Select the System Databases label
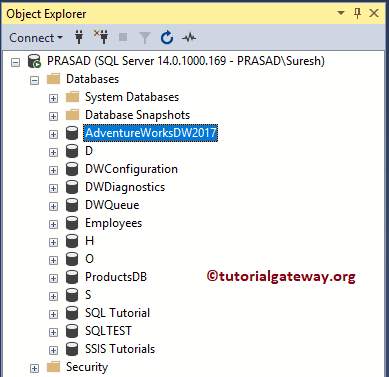The height and width of the screenshot is (377, 389). pos(132,97)
